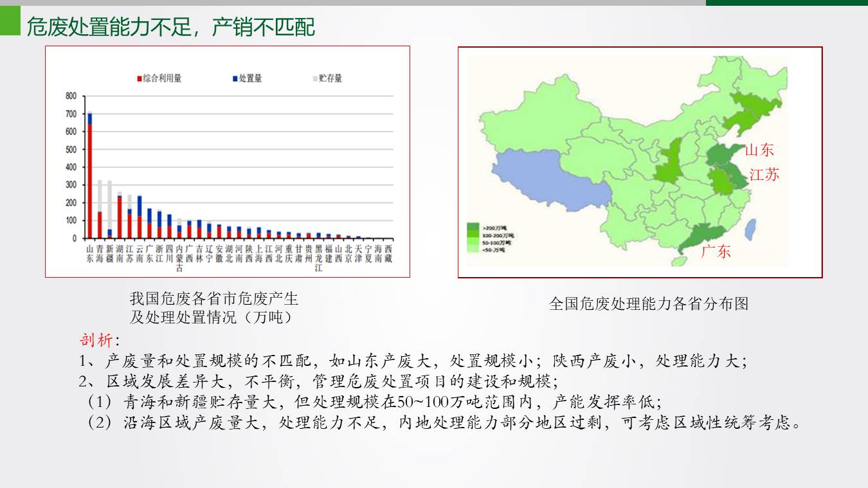The width and height of the screenshot is (868, 488).
Task: Click the red 剖析 heading
Action: 96,340
